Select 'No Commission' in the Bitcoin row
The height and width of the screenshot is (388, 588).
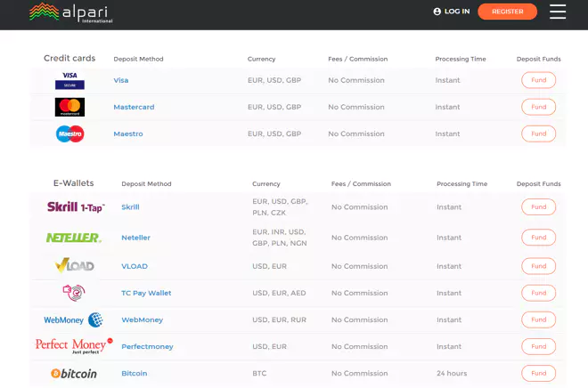[x=360, y=374]
